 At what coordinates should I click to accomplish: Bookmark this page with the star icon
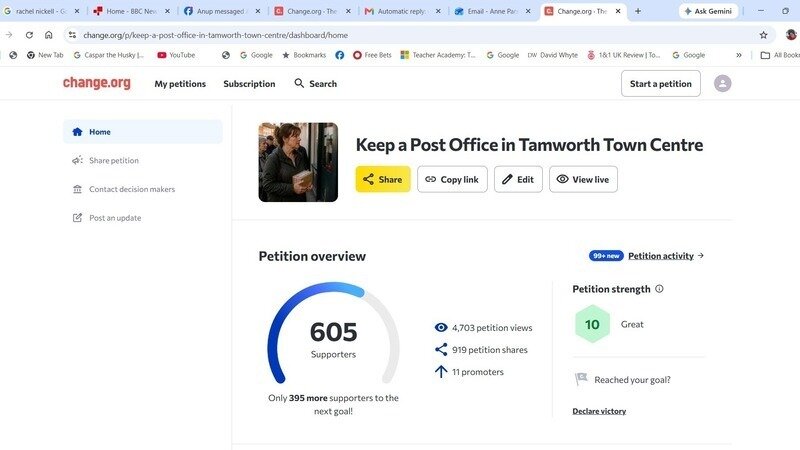(x=763, y=35)
